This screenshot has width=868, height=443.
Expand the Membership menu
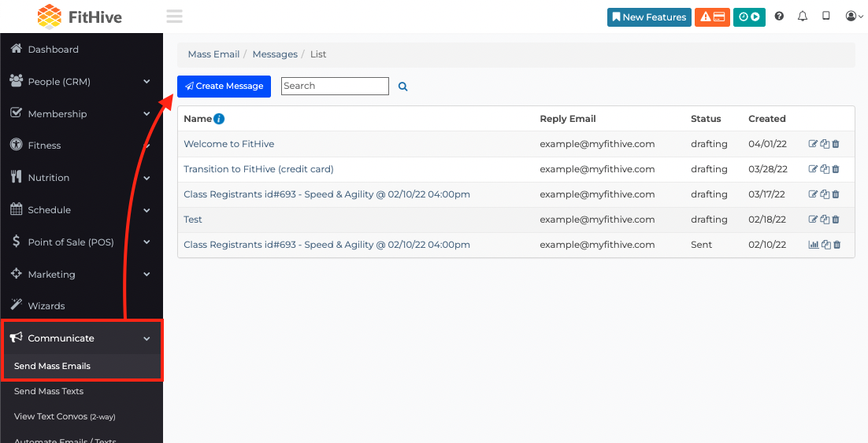pyautogui.click(x=81, y=113)
